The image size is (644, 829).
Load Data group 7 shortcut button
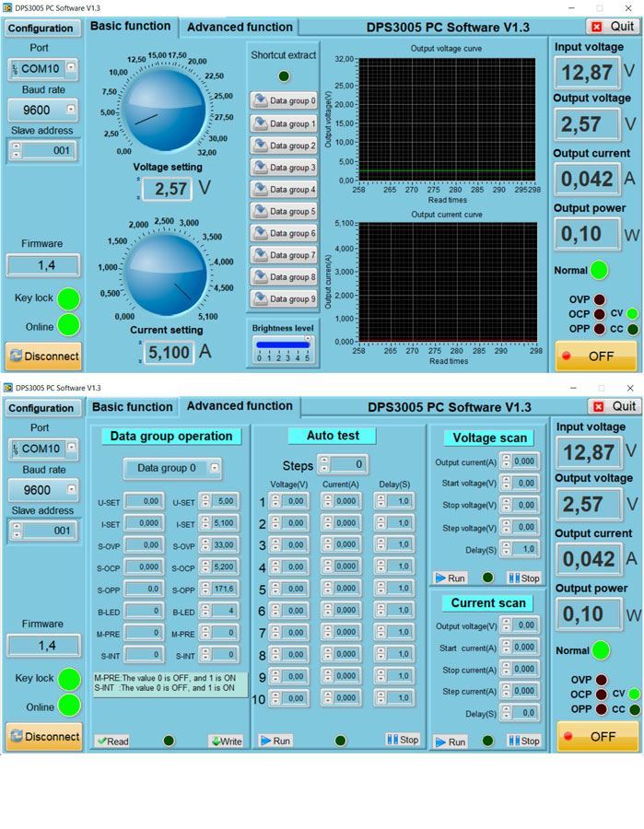coord(284,255)
